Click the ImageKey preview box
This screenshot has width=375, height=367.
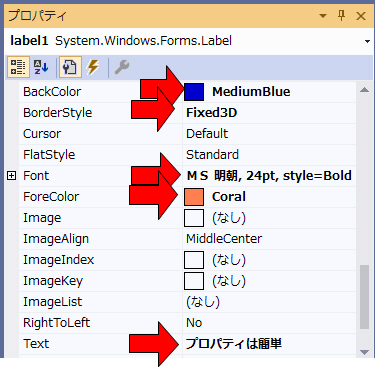click(x=194, y=281)
